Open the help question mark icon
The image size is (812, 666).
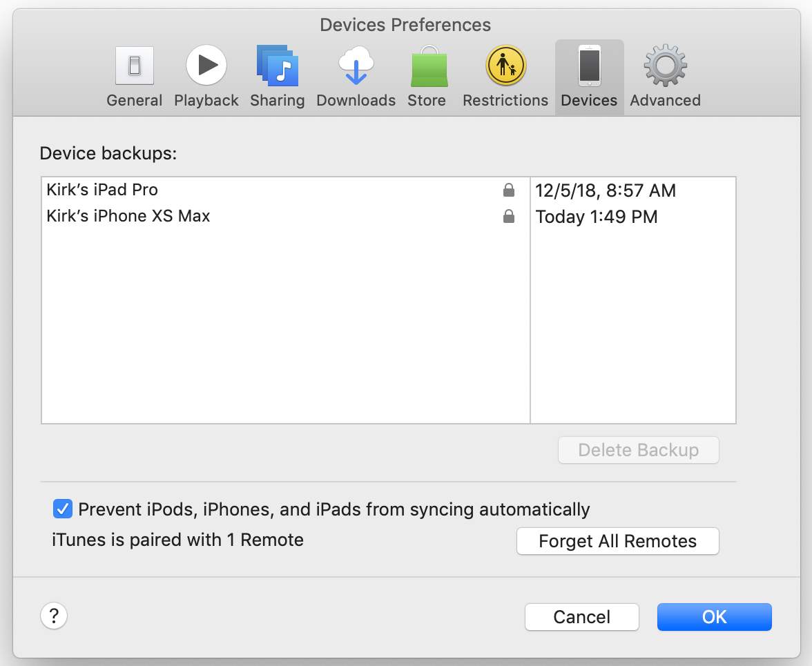(x=54, y=616)
